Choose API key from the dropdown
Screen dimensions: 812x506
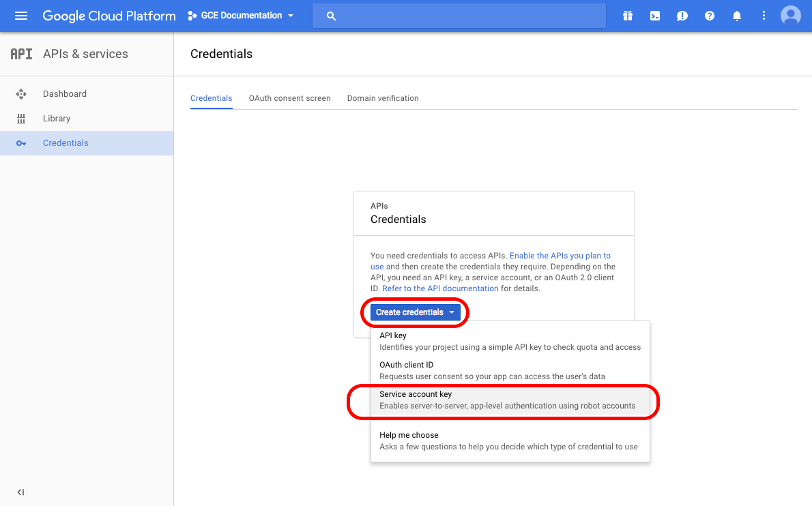pos(510,341)
